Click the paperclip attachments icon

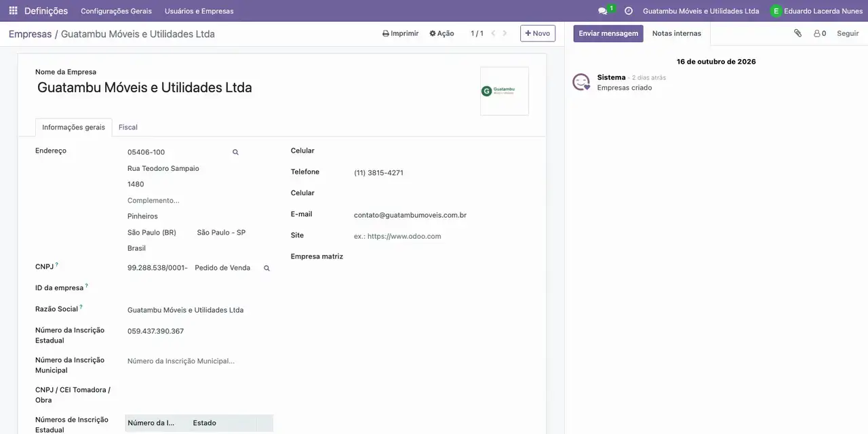(x=798, y=33)
